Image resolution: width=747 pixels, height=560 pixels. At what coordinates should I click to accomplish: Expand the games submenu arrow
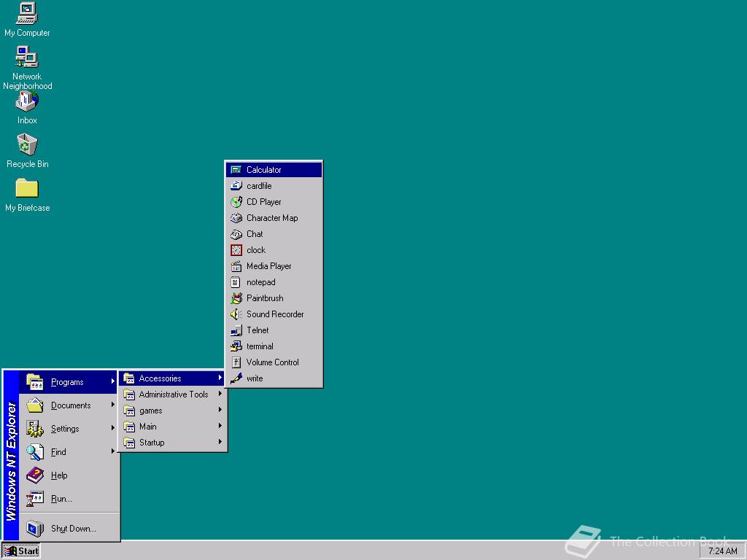pos(220,410)
